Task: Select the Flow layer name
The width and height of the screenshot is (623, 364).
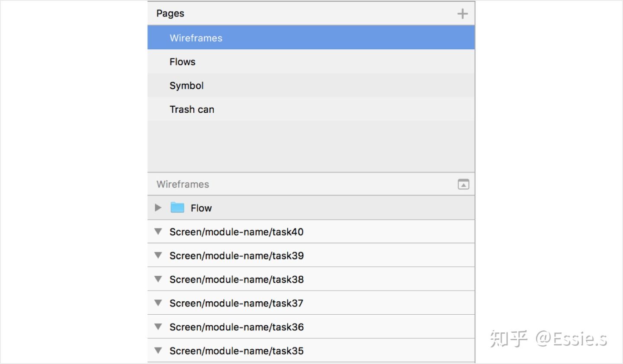Action: (201, 208)
